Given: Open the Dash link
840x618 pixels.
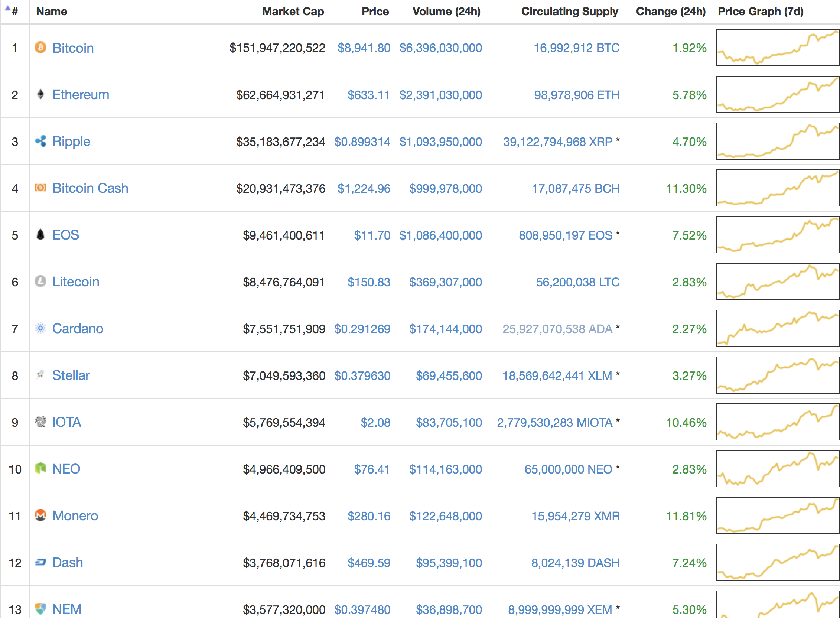Looking at the screenshot, I should pyautogui.click(x=68, y=562).
